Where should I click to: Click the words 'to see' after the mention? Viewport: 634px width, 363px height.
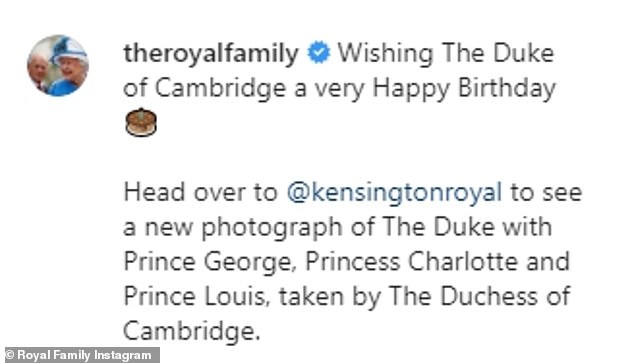tap(546, 193)
